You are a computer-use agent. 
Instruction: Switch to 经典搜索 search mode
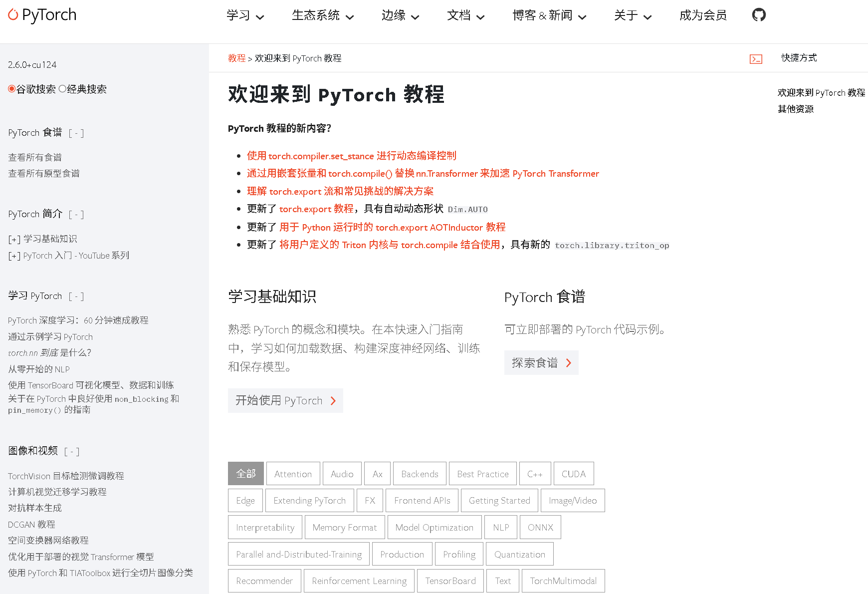pyautogui.click(x=63, y=88)
